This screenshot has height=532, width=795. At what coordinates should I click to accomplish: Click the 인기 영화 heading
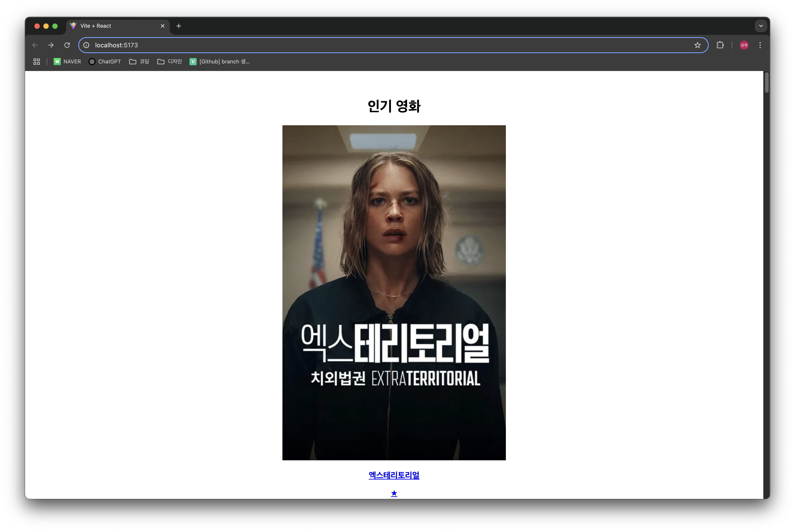394,106
